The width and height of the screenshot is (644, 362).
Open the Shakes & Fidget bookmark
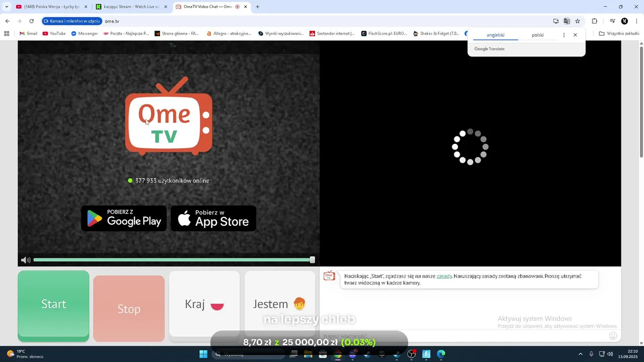pos(436,34)
